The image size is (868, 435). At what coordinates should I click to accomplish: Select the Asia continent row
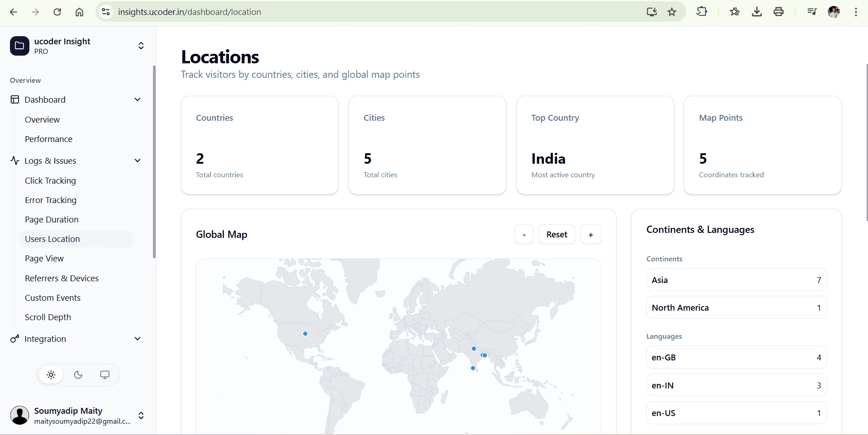tap(736, 280)
